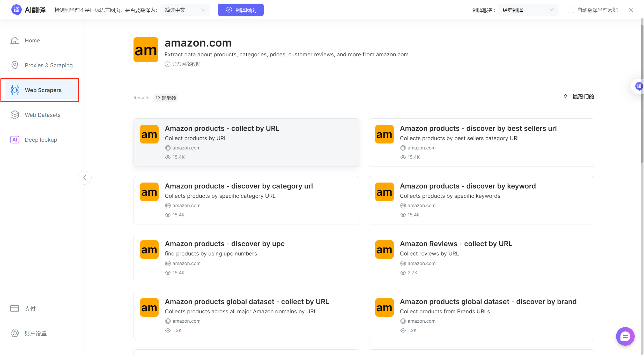Open the 经典翻译 translation service dropdown

click(x=528, y=10)
